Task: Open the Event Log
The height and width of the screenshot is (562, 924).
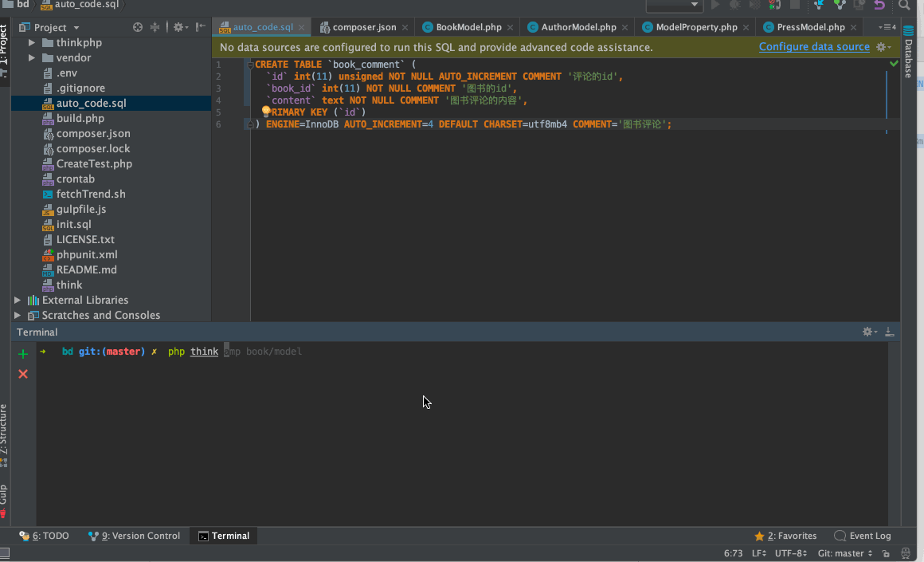Action: pos(863,536)
